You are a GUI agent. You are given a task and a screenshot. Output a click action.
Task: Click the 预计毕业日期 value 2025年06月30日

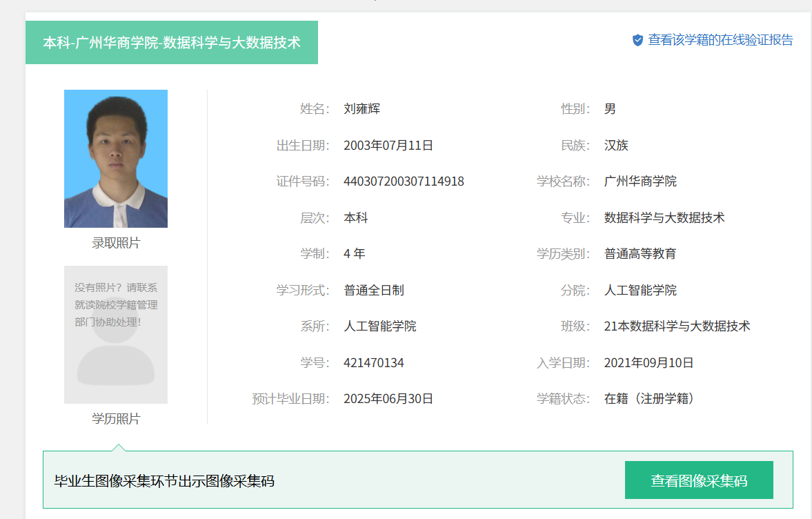pos(388,399)
